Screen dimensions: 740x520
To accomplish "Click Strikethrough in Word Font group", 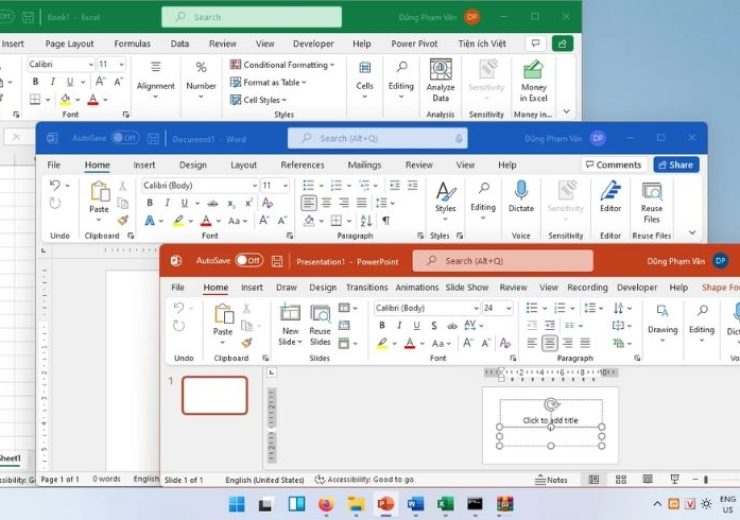I will [213, 203].
